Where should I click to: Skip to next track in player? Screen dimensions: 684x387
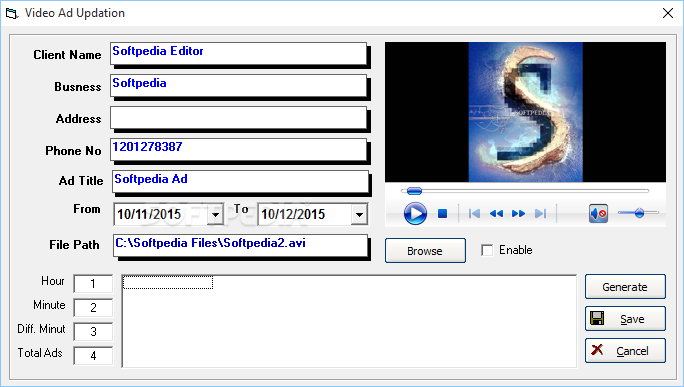pos(540,213)
